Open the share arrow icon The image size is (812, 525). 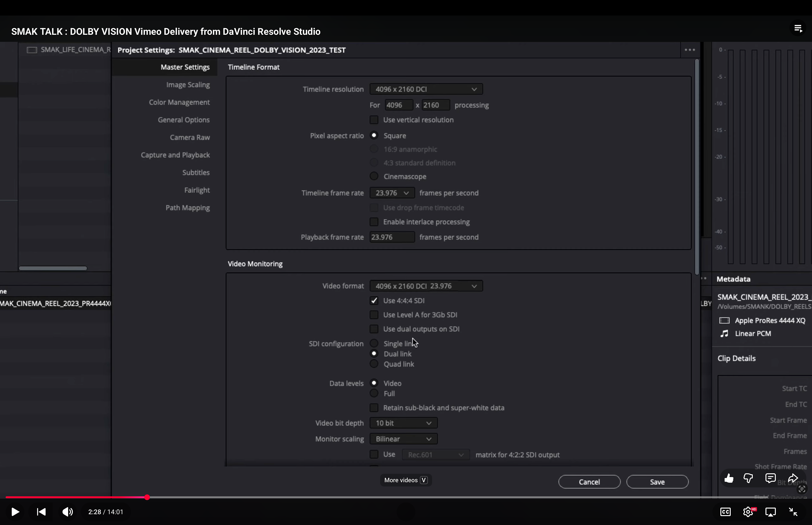pos(793,478)
